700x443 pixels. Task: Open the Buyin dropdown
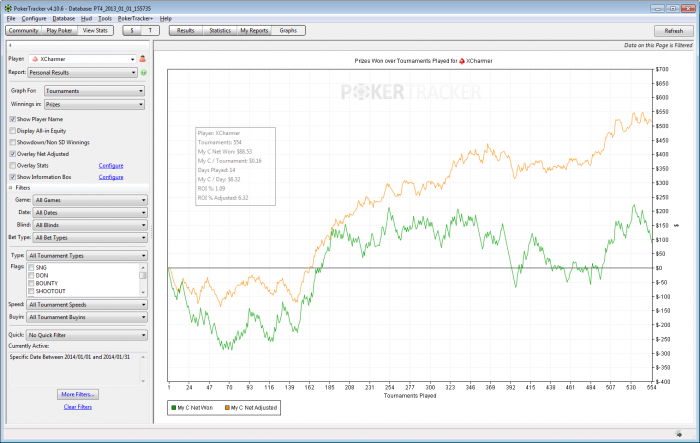87,317
